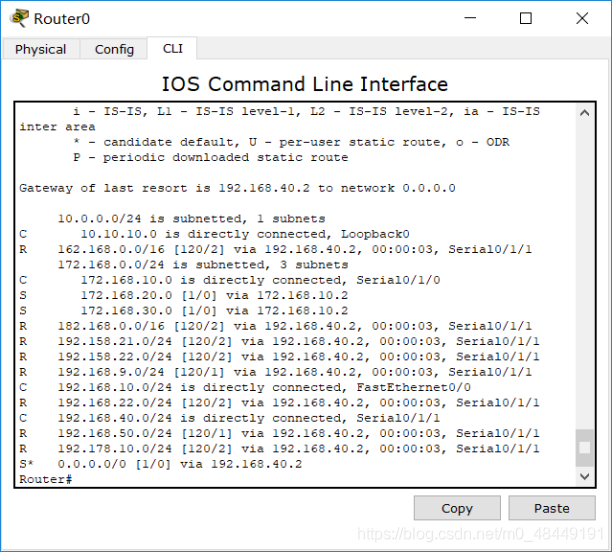Switch to the Physical tab

(41, 49)
